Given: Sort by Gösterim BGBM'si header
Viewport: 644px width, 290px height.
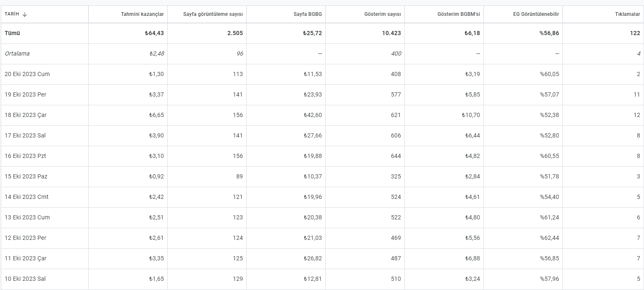Looking at the screenshot, I should click(459, 14).
